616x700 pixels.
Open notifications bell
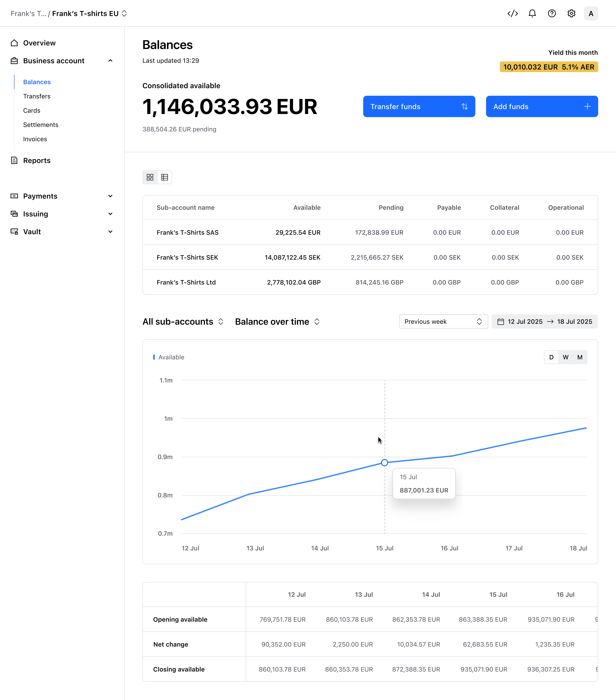(532, 13)
